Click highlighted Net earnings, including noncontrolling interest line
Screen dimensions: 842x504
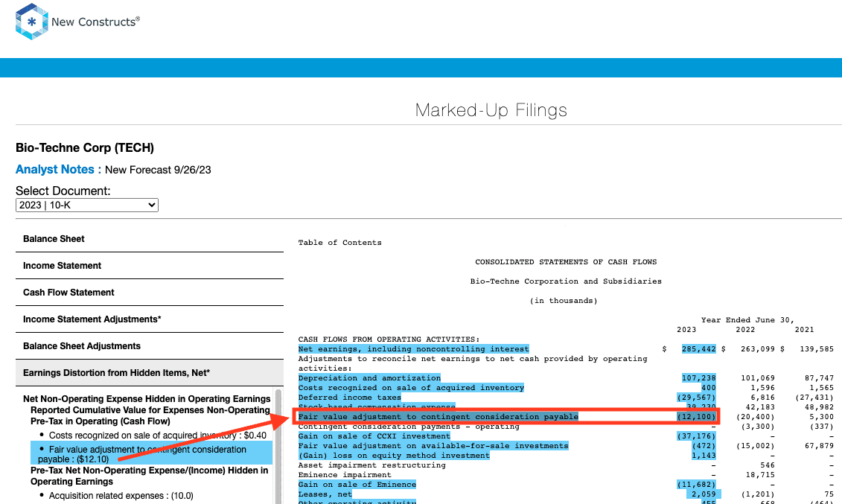(x=413, y=349)
